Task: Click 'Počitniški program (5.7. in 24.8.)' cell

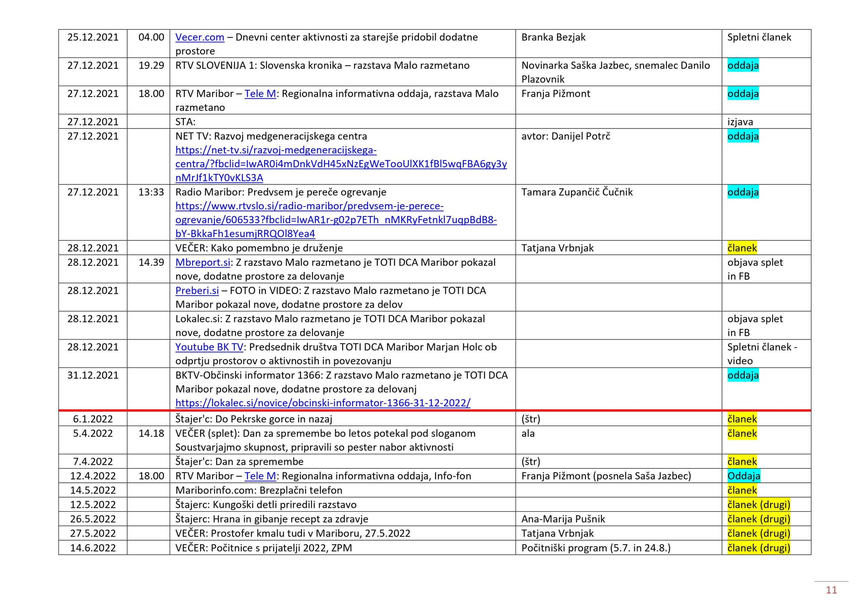Action: pyautogui.click(x=595, y=548)
